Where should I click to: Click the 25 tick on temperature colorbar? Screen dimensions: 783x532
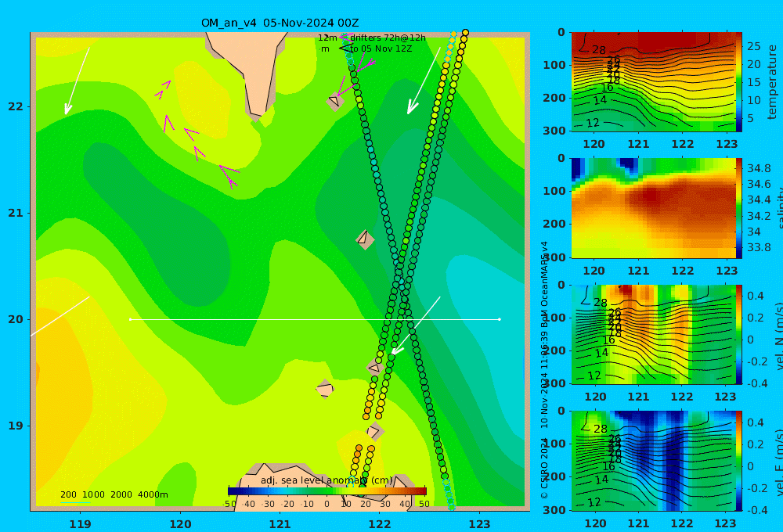(x=754, y=46)
